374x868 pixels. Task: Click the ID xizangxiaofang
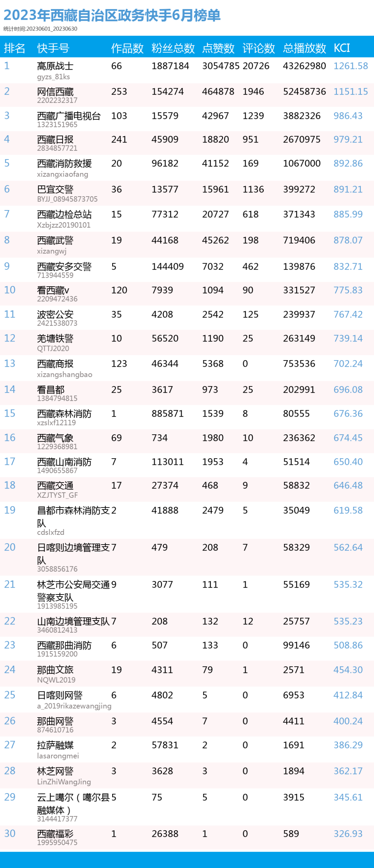[63, 174]
